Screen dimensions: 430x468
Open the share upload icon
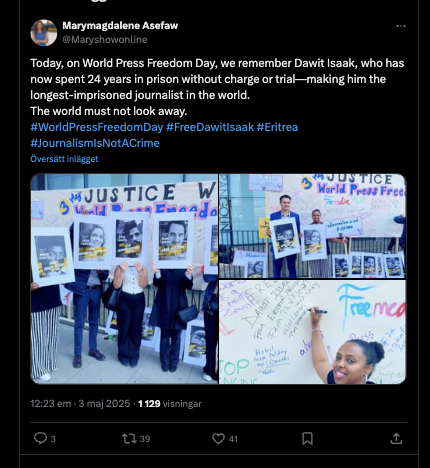(396, 438)
